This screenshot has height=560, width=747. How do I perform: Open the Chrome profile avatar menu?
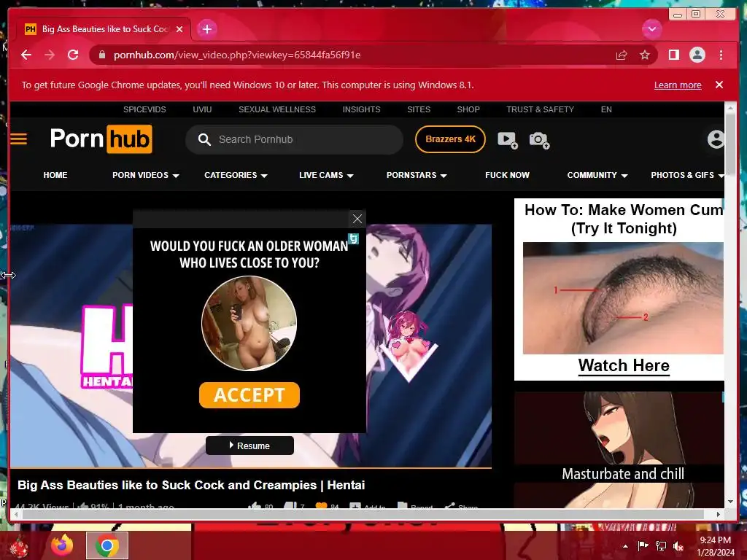pos(697,55)
